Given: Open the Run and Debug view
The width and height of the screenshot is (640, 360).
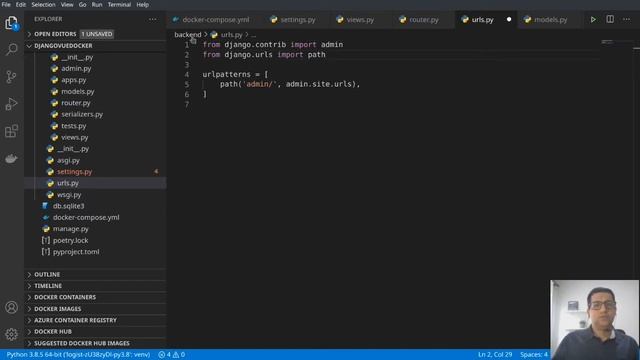Looking at the screenshot, I should [11, 104].
